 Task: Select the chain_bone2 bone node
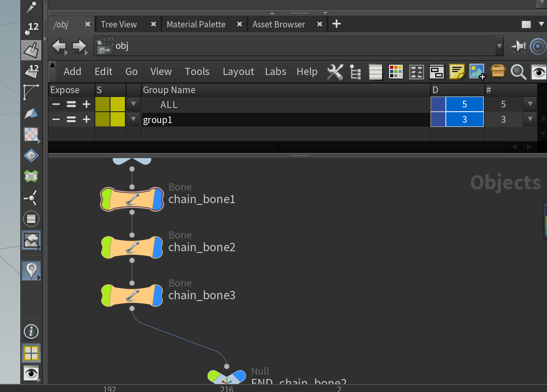(x=132, y=247)
